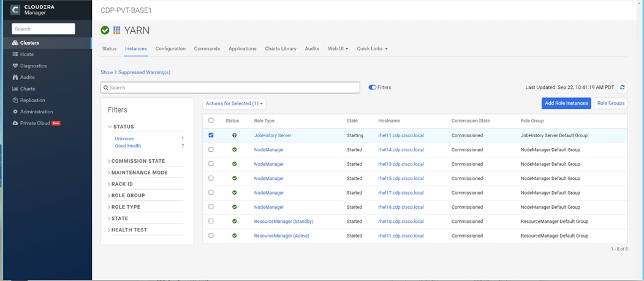Image resolution: width=644 pixels, height=281 pixels.
Task: Click the Add Role Instances button
Action: 566,103
